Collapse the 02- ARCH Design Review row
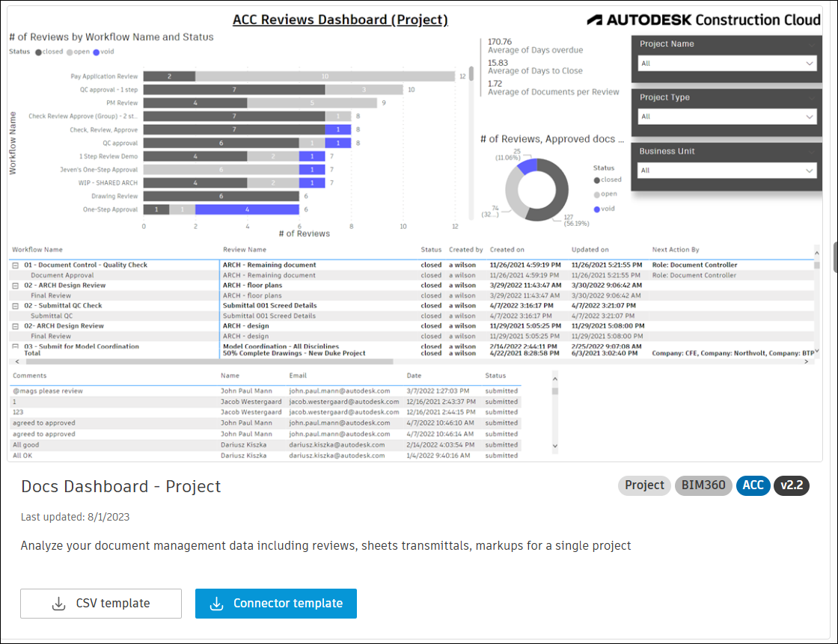Image resolution: width=838 pixels, height=644 pixels. point(16,326)
